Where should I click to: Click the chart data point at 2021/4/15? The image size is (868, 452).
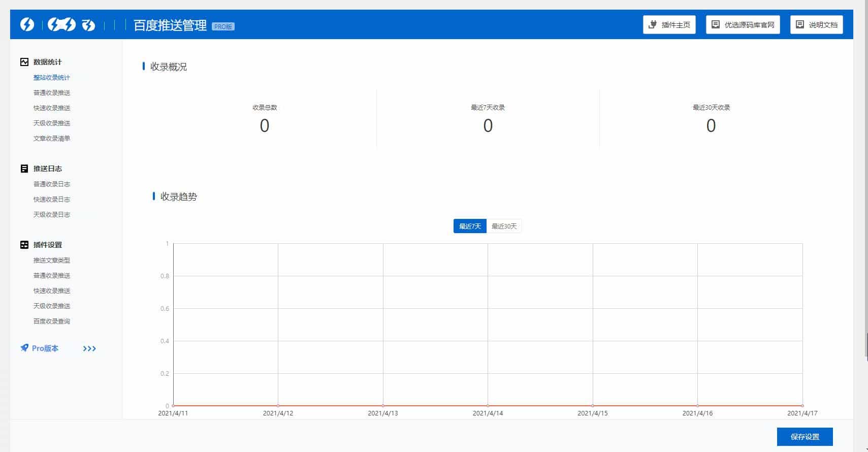point(593,406)
